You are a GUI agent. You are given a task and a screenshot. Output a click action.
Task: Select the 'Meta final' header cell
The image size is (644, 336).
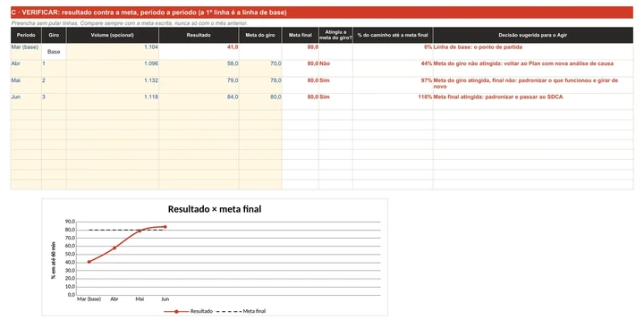[x=301, y=35]
